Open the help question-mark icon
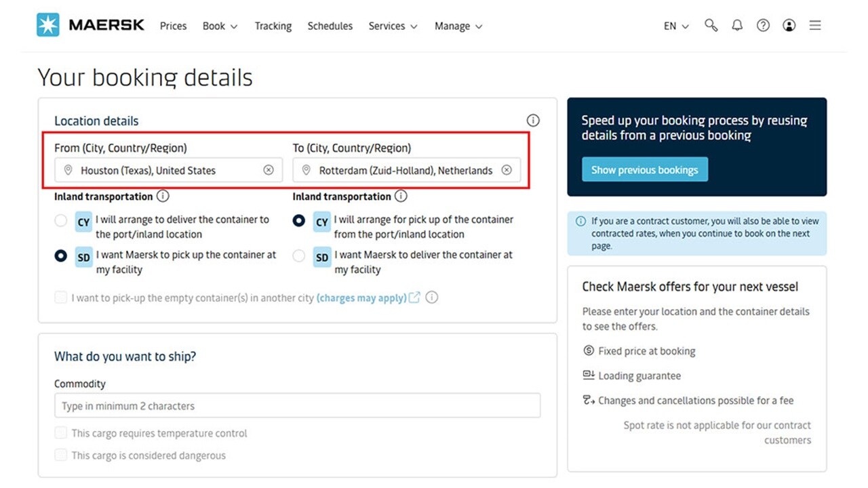This screenshot has width=868, height=488. (762, 25)
